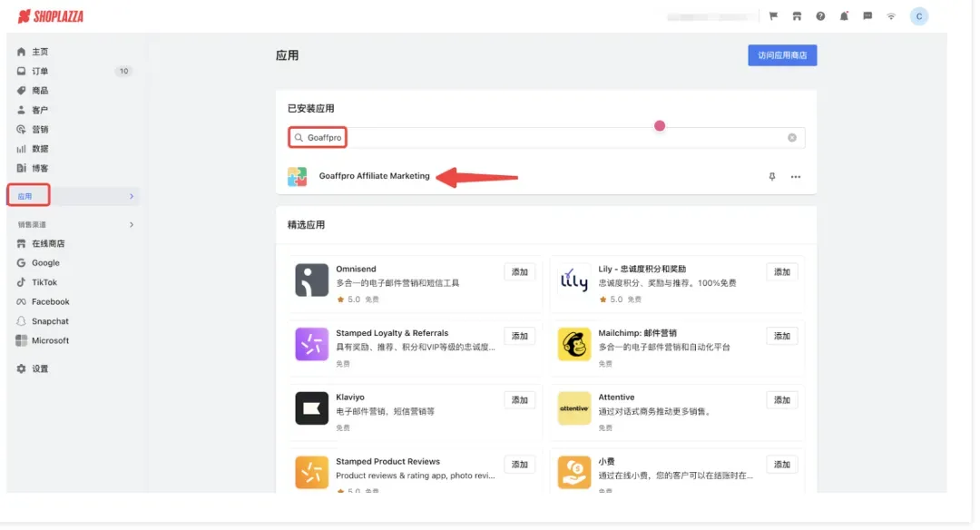
Task: Open 在线商店 sales channel
Action: click(x=48, y=244)
